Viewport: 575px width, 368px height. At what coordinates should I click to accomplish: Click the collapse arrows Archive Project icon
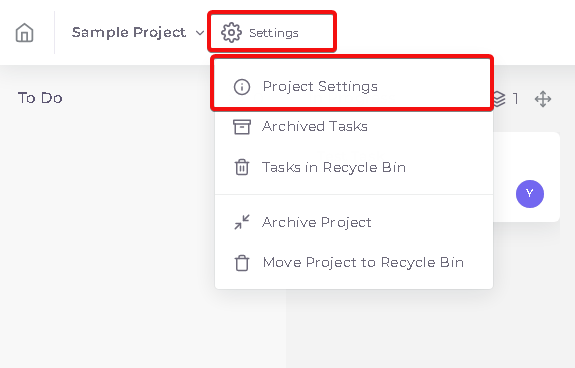[242, 222]
